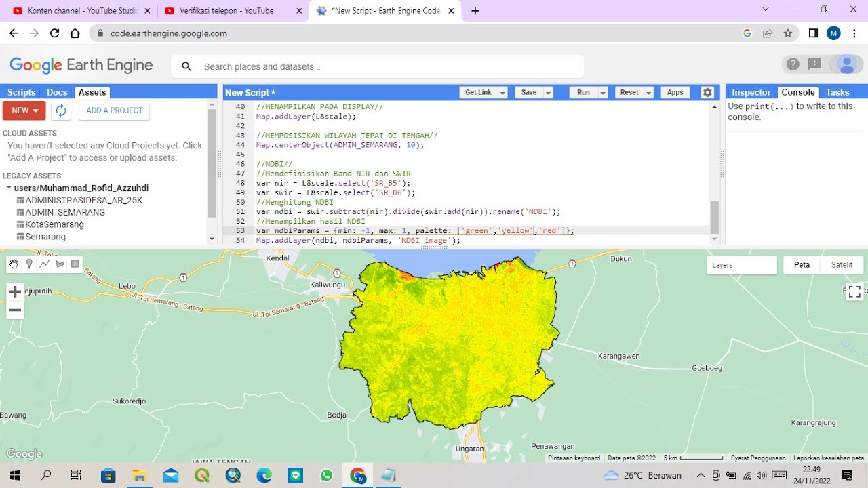The image size is (868, 488).
Task: Reset the script
Action: (629, 93)
